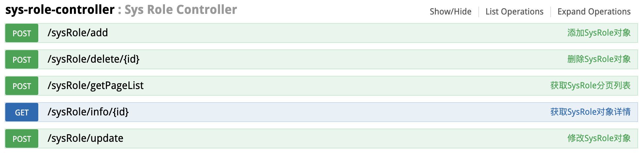Click the GET badge for /sysRole/info/{id}

tap(22, 112)
